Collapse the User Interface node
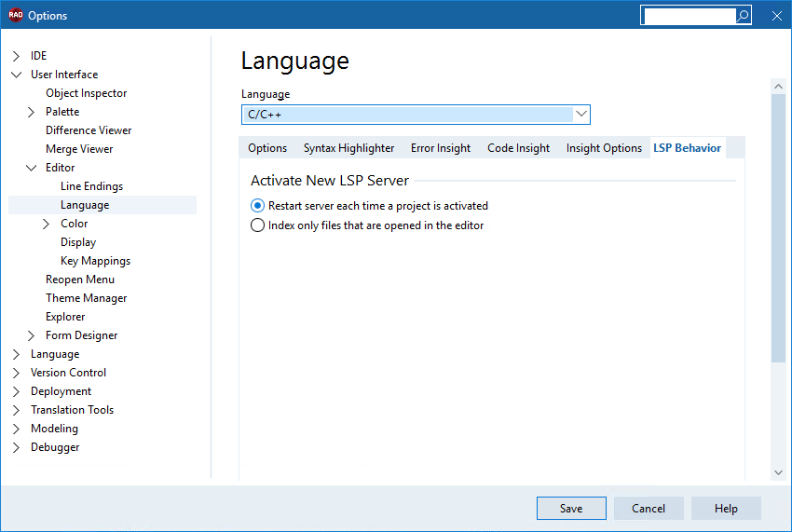Screen dimensions: 792x532 (16, 75)
